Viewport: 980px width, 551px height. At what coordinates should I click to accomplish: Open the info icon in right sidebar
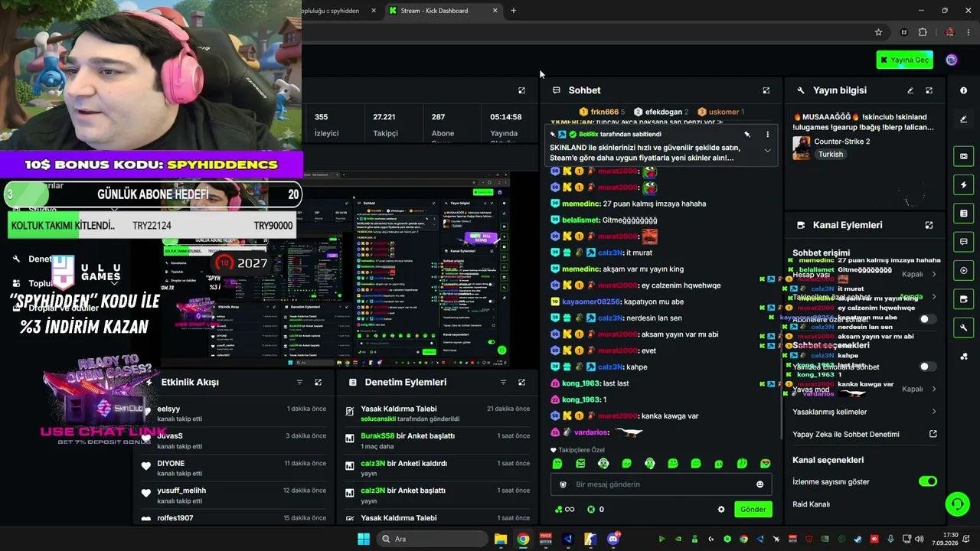click(x=963, y=90)
